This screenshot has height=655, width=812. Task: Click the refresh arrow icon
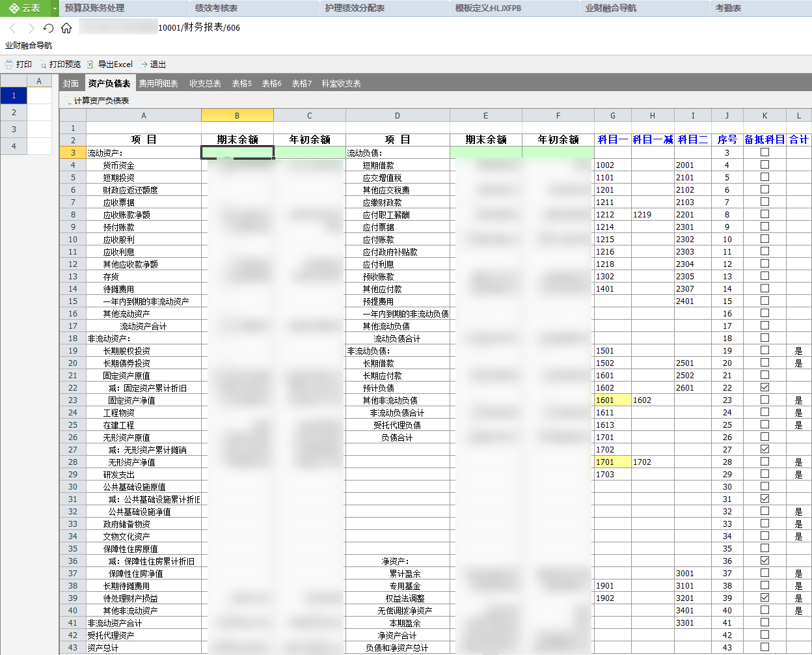pos(48,28)
